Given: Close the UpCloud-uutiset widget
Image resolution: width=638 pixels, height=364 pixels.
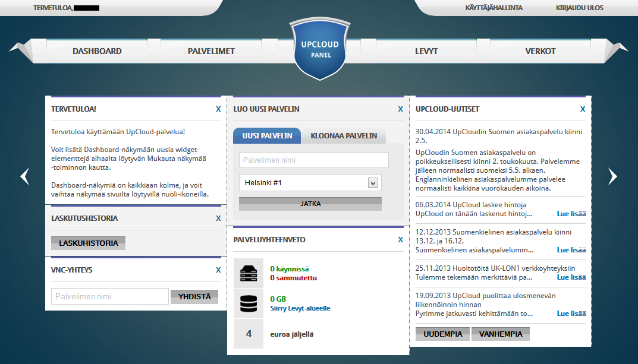Looking at the screenshot, I should [583, 109].
